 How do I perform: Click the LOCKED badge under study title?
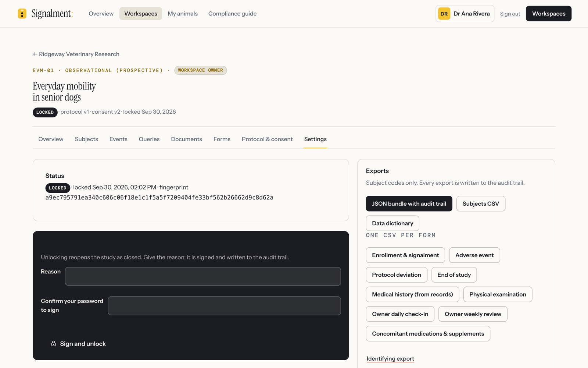(x=45, y=112)
